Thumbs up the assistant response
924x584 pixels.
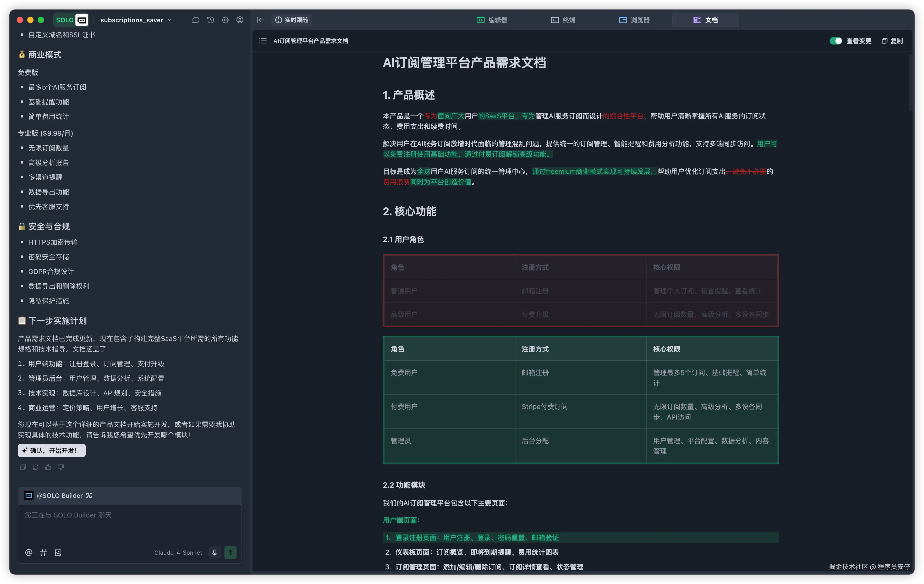[48, 467]
